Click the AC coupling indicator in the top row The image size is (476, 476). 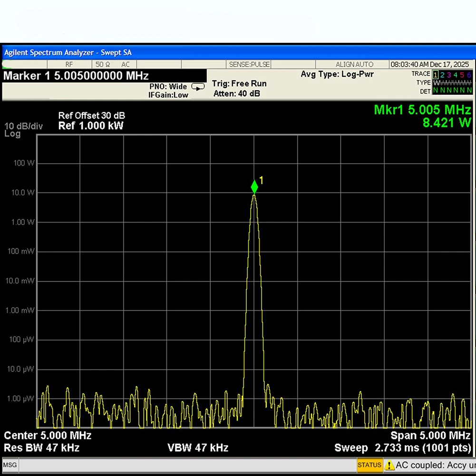pyautogui.click(x=126, y=64)
